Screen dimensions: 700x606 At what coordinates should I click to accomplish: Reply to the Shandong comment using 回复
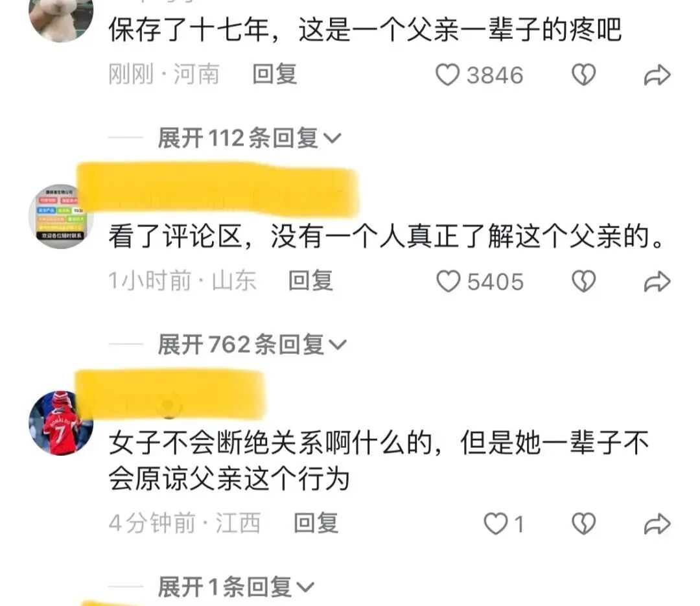point(310,281)
